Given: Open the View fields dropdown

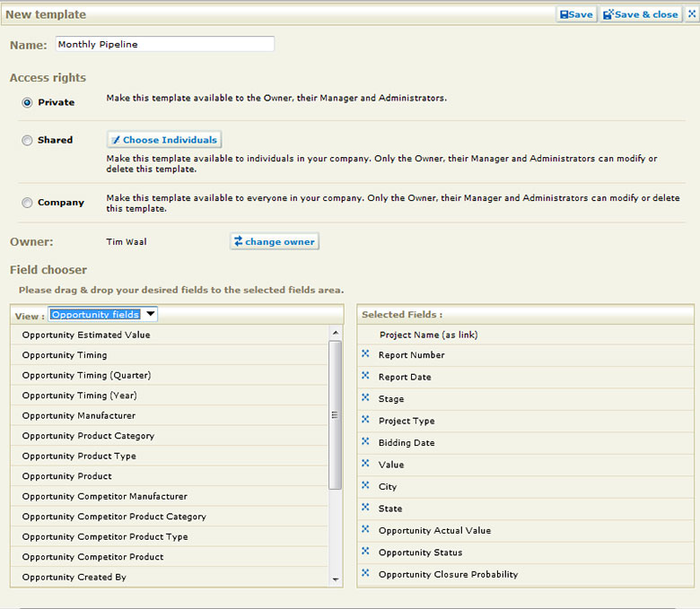Looking at the screenshot, I should pyautogui.click(x=102, y=314).
